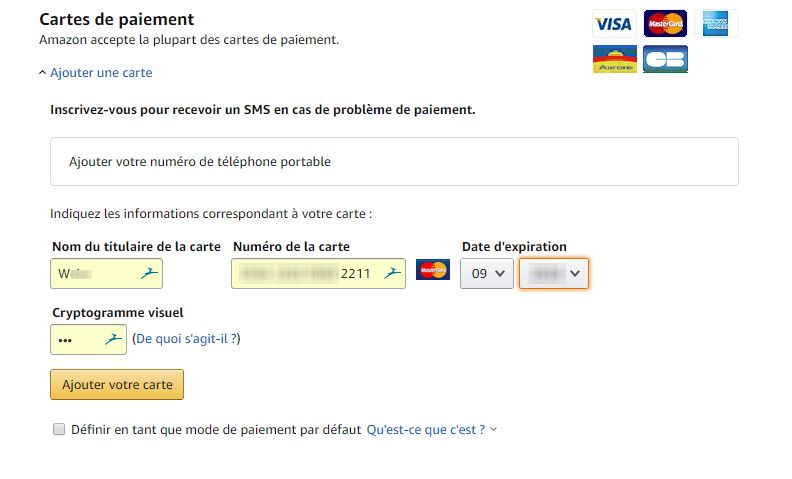Open the "De quoi s'agit-il ?" link
The image size is (792, 479).
(186, 339)
